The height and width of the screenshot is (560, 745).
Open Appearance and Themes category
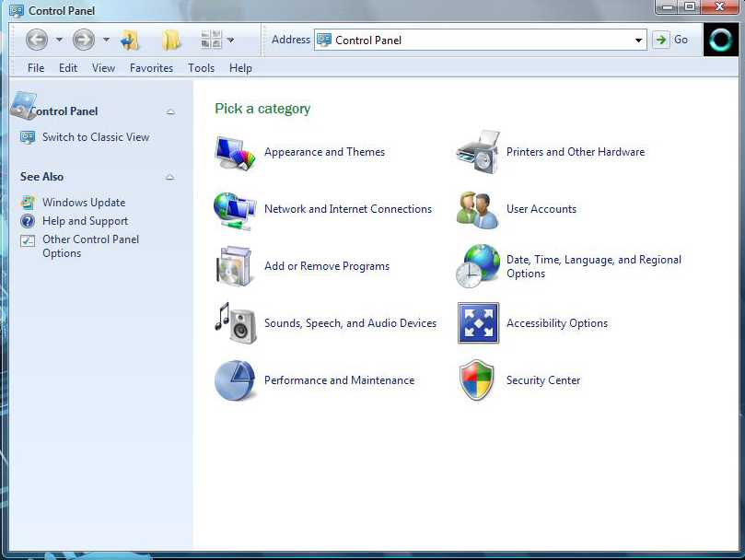tap(323, 152)
